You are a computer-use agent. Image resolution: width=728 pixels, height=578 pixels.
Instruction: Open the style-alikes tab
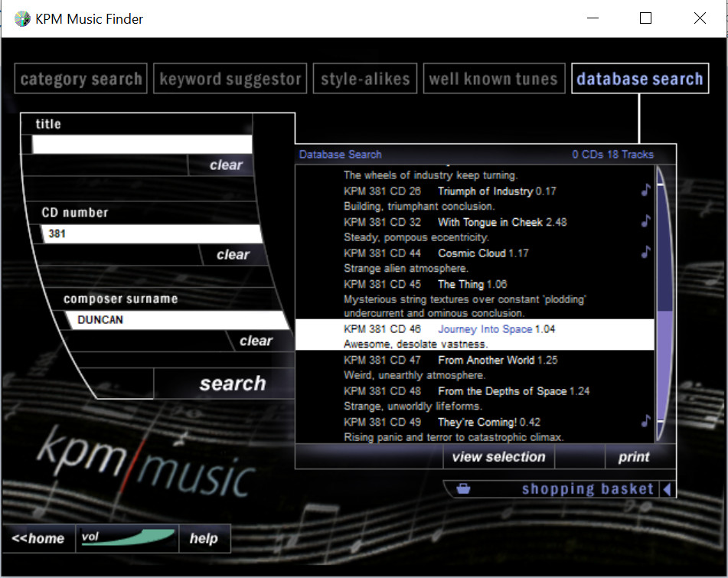(x=365, y=78)
